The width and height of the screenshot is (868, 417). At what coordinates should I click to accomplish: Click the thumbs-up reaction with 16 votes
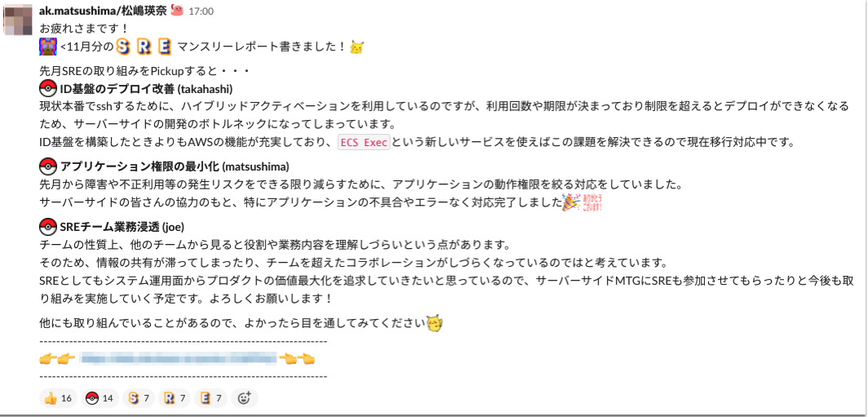pyautogui.click(x=59, y=397)
